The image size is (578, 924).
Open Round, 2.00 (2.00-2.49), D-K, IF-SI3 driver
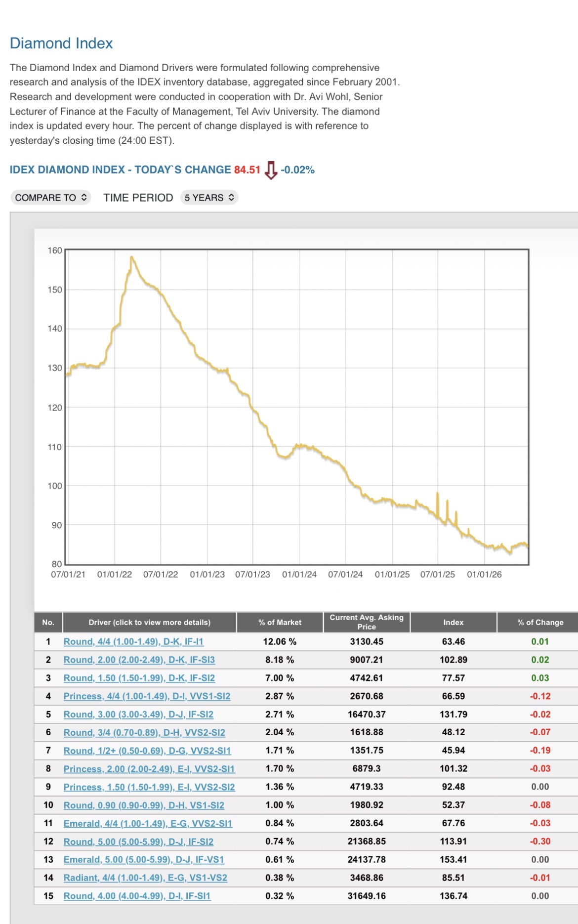pos(139,660)
